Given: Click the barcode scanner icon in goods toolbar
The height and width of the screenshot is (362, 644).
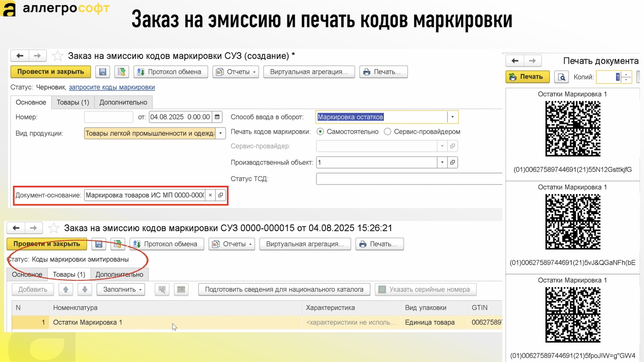Looking at the screenshot, I should click(162, 290).
